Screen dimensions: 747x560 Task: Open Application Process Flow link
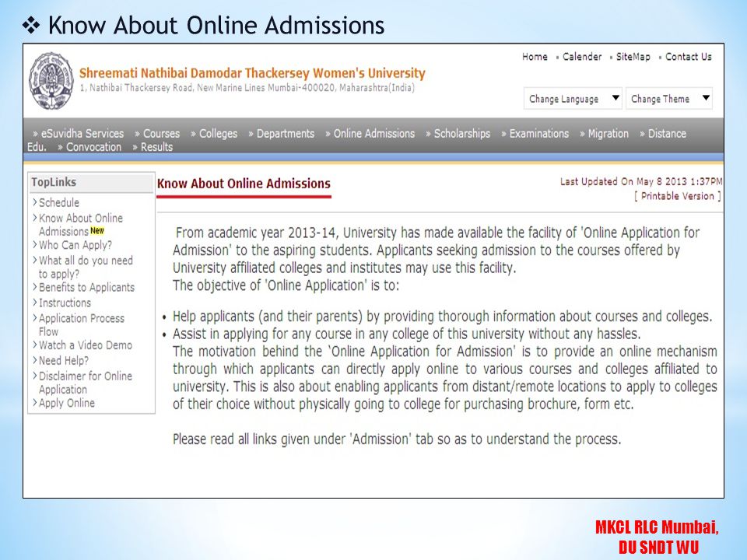82,325
